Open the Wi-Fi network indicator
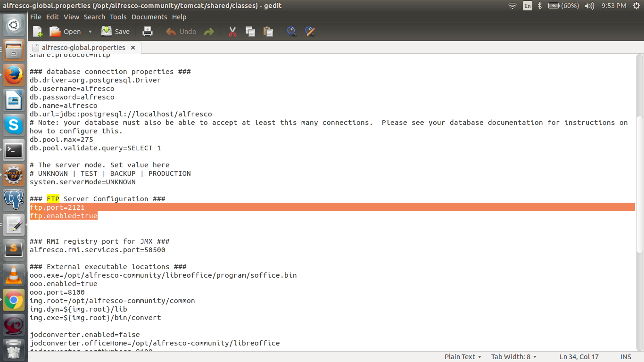This screenshot has width=644, height=362. [x=512, y=6]
